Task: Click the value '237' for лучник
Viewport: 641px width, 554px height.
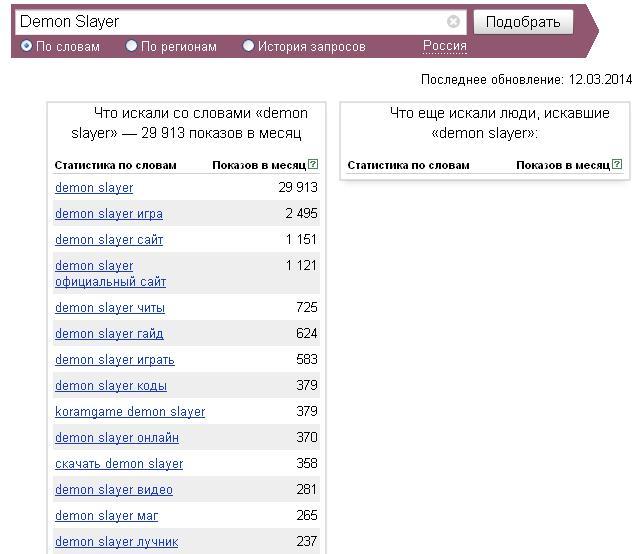Action: [307, 541]
